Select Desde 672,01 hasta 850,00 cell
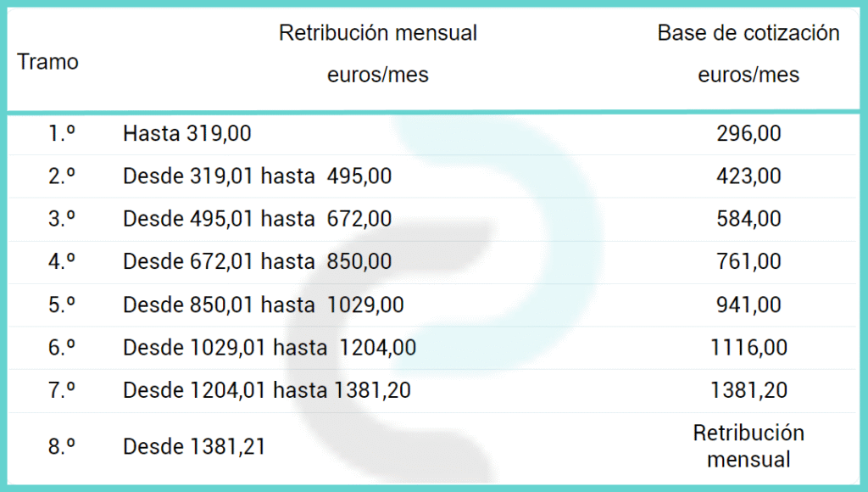868x492 pixels. point(258,261)
